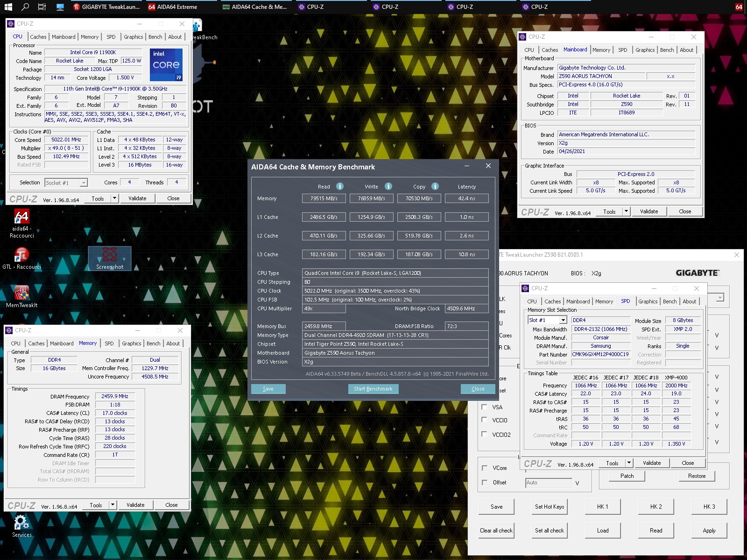Open Services desktop shortcut
Viewport: 747px width, 560px height.
pos(21,526)
